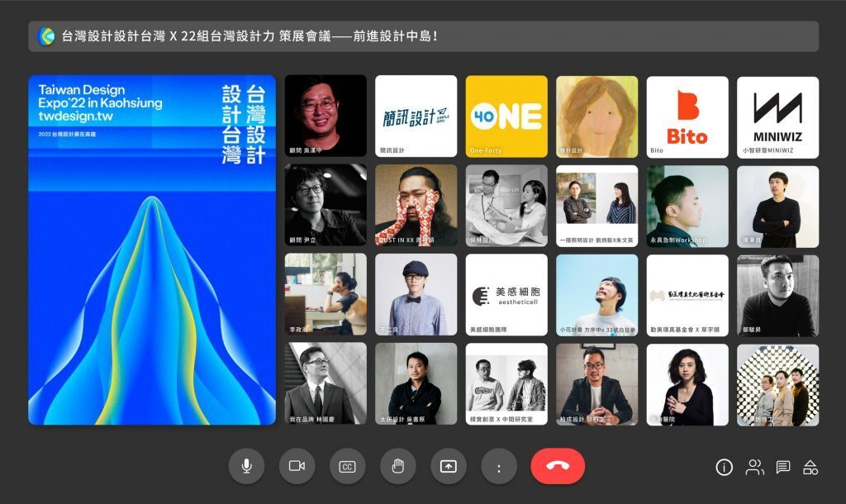Click the meeting logo icon in title bar
This screenshot has height=504, width=846.
coord(46,36)
